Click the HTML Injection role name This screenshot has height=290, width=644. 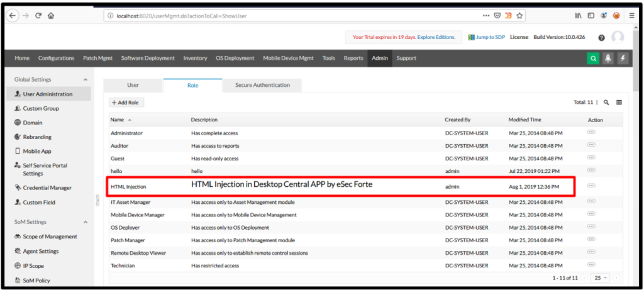pyautogui.click(x=128, y=186)
